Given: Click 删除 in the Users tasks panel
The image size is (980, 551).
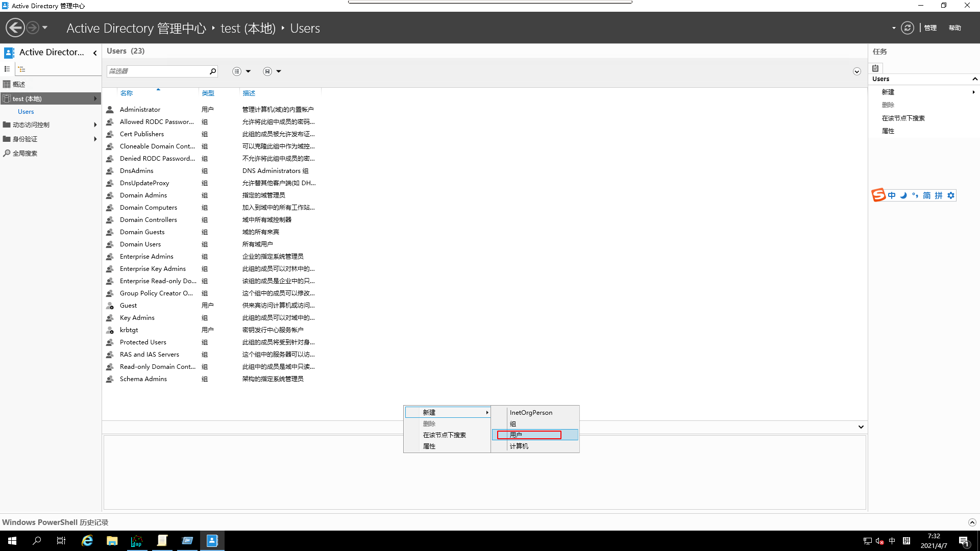Looking at the screenshot, I should pyautogui.click(x=888, y=105).
